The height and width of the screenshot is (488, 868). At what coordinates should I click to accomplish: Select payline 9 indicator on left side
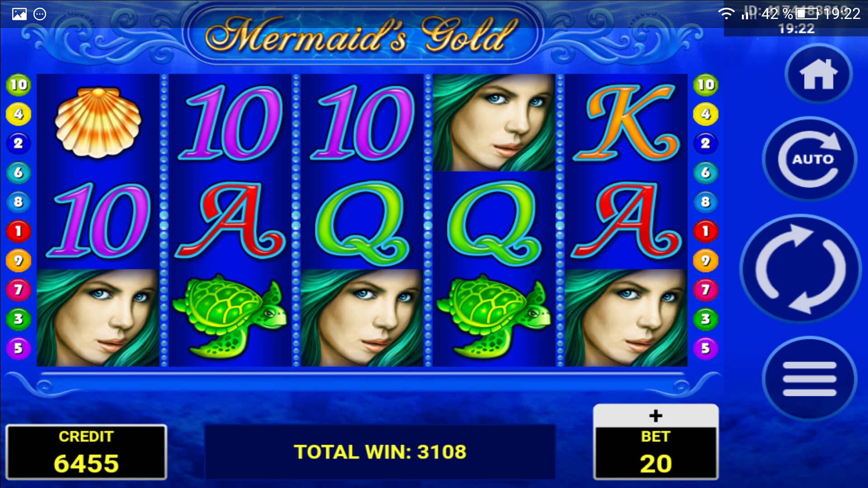click(x=18, y=261)
